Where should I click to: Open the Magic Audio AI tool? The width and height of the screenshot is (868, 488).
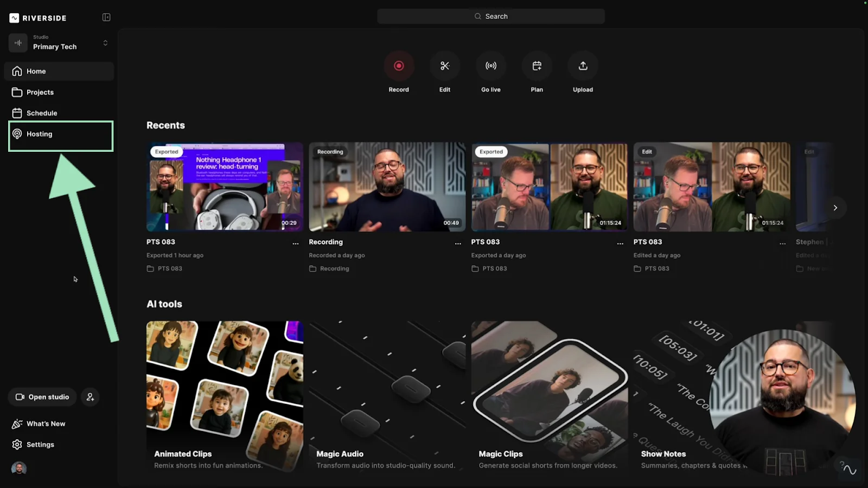click(387, 397)
